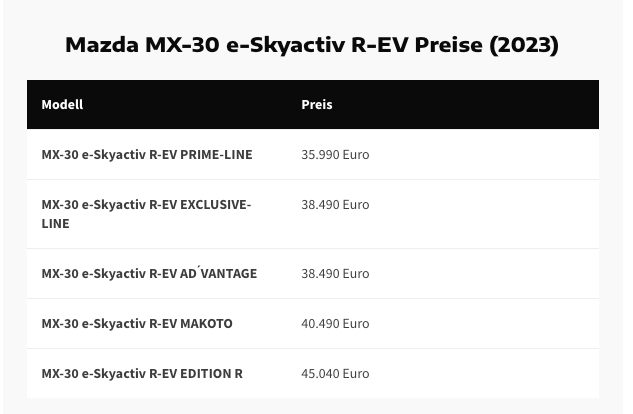633x414 pixels.
Task: Select the Preis column header
Action: [x=317, y=105]
